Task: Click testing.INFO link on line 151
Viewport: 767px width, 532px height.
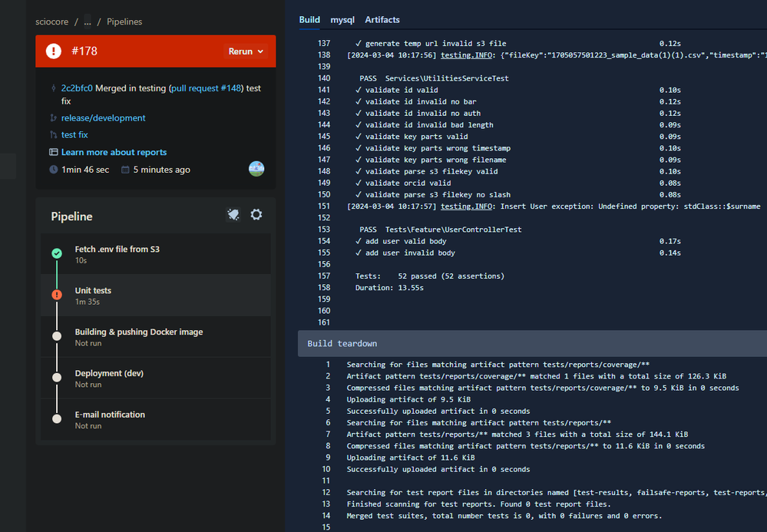Action: click(466, 207)
